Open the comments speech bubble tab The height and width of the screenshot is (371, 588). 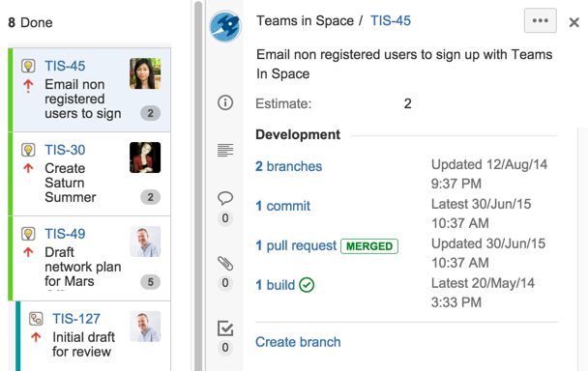click(x=225, y=198)
